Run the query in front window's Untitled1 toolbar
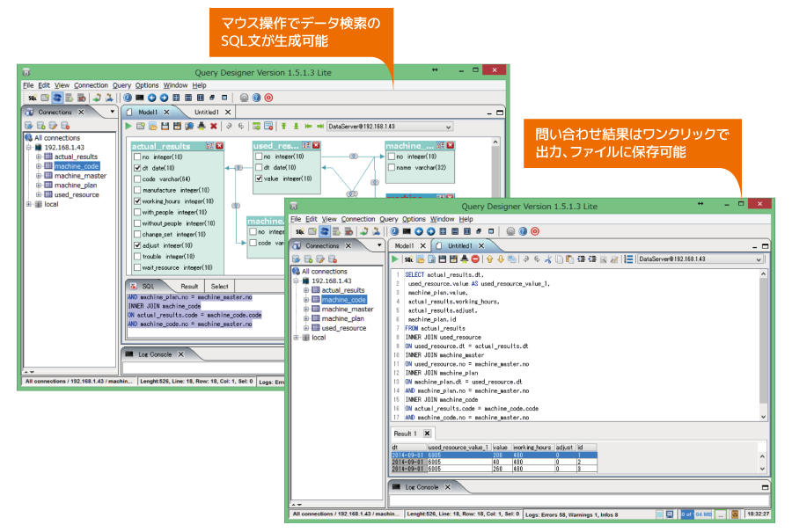The image size is (792, 532). pos(395,259)
